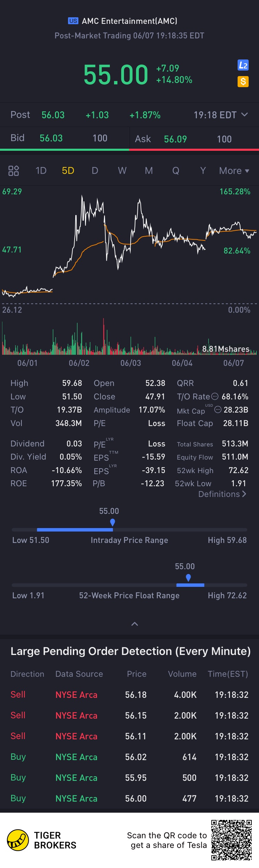The image size is (259, 868).
Task: Select the M monthly chart tab
Action: click(149, 171)
